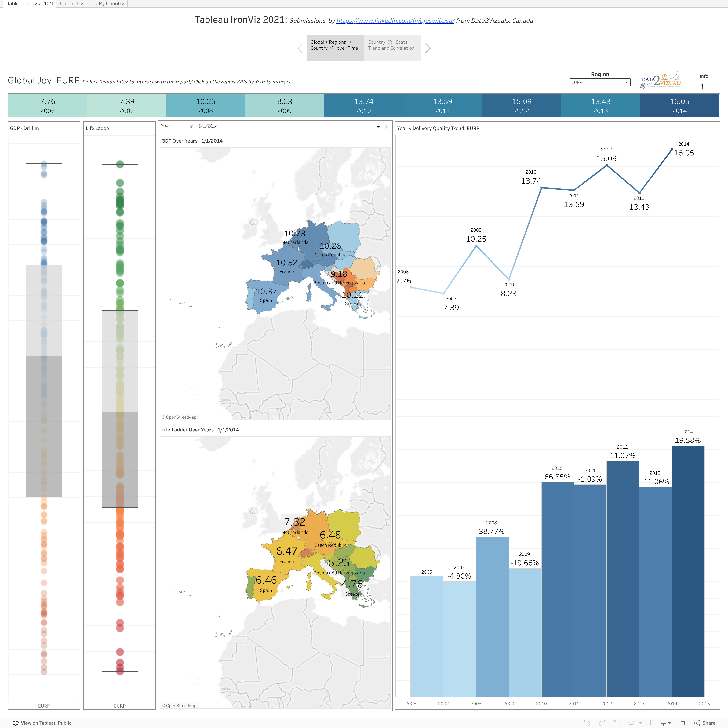Image resolution: width=728 pixels, height=728 pixels.
Task: Click the Refresh data icon in toolbar
Action: [632, 723]
